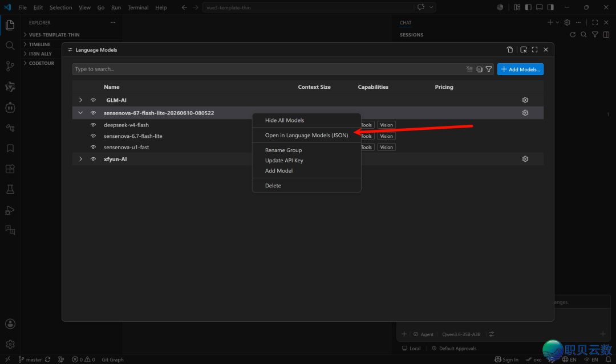Open the Manage gear in the activity bar
This screenshot has width=616, height=364.
tap(10, 344)
